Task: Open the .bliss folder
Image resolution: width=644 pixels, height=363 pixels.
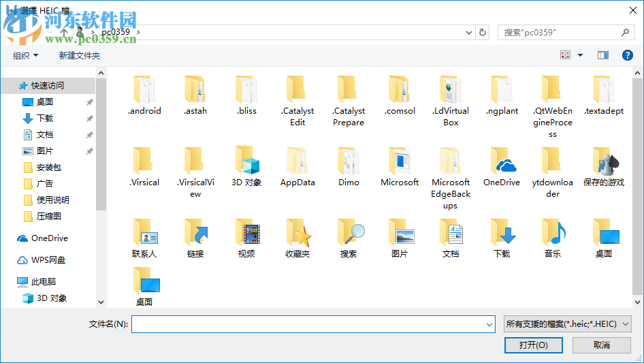Action: [246, 95]
